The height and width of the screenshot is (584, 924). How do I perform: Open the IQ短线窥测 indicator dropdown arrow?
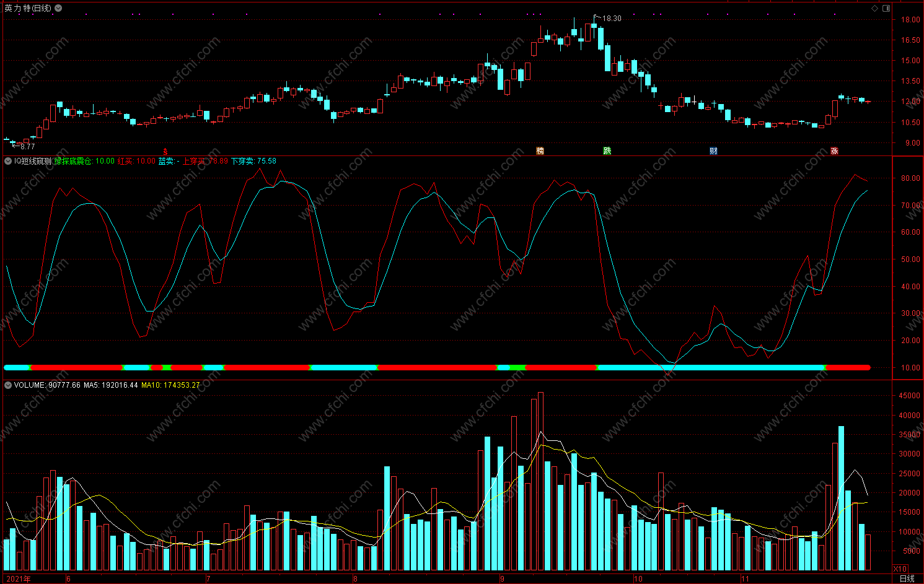coord(8,161)
